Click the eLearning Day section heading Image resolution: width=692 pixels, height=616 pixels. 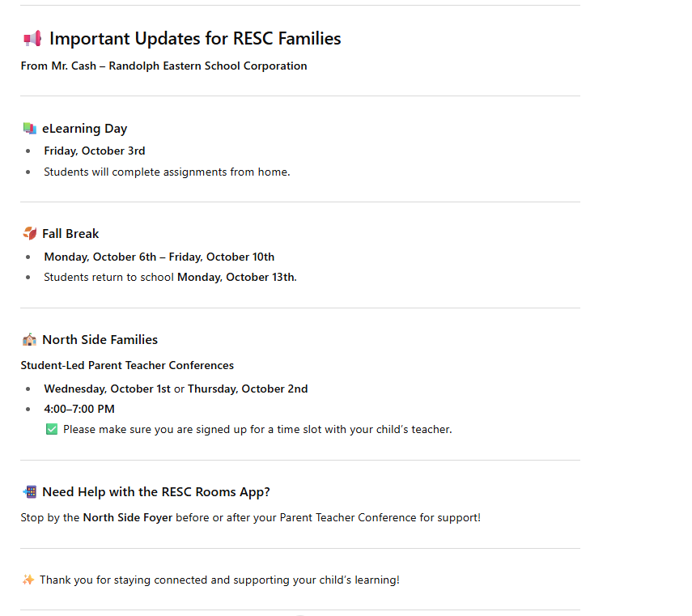[85, 129]
